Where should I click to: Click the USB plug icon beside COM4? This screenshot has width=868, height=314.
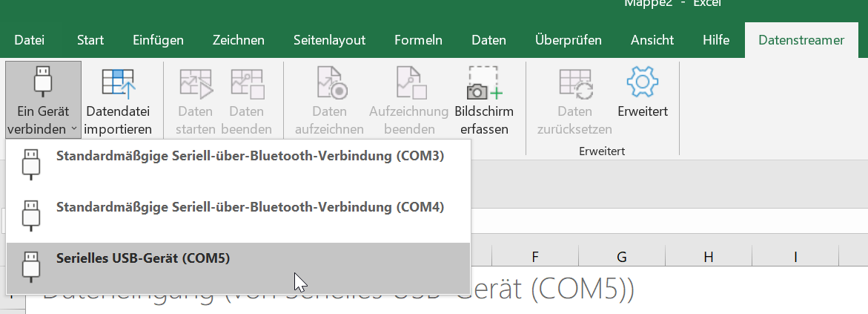coord(31,216)
